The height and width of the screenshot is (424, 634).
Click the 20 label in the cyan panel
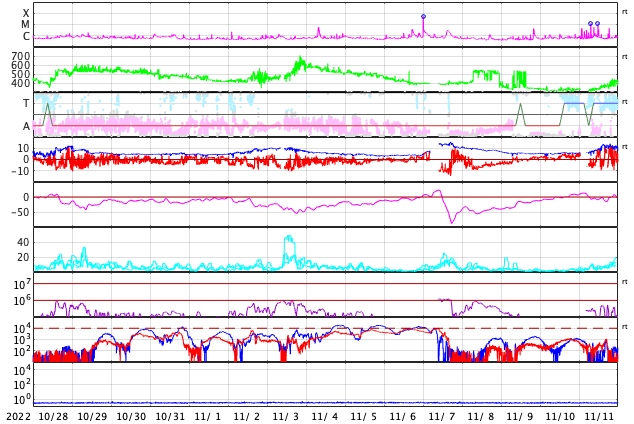(x=23, y=257)
